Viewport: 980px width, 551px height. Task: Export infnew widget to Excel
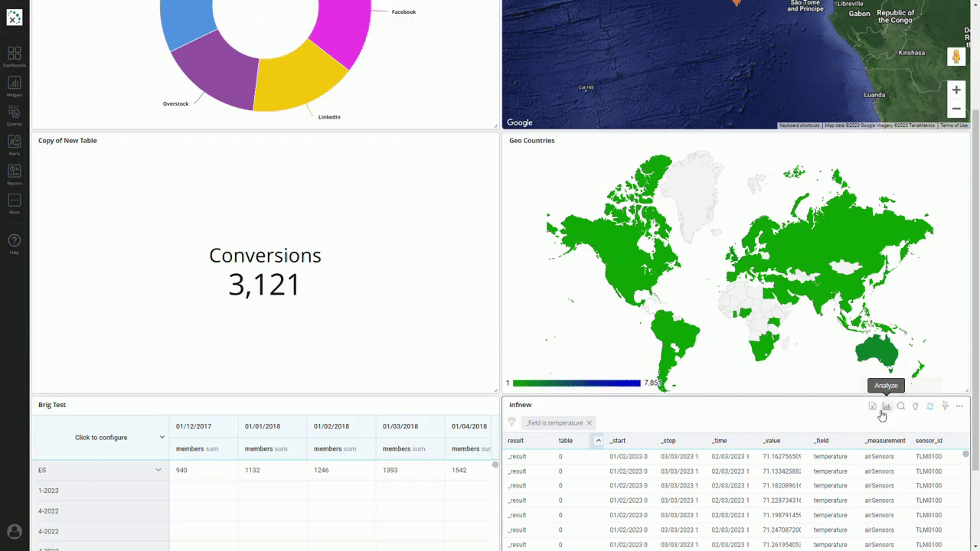tap(872, 406)
